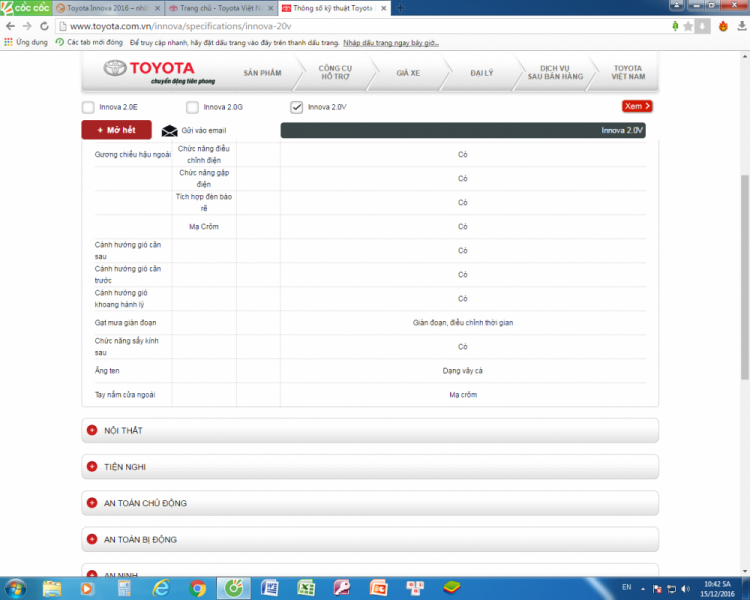
Task: Expand the NỘI THẤT section
Action: pos(370,431)
